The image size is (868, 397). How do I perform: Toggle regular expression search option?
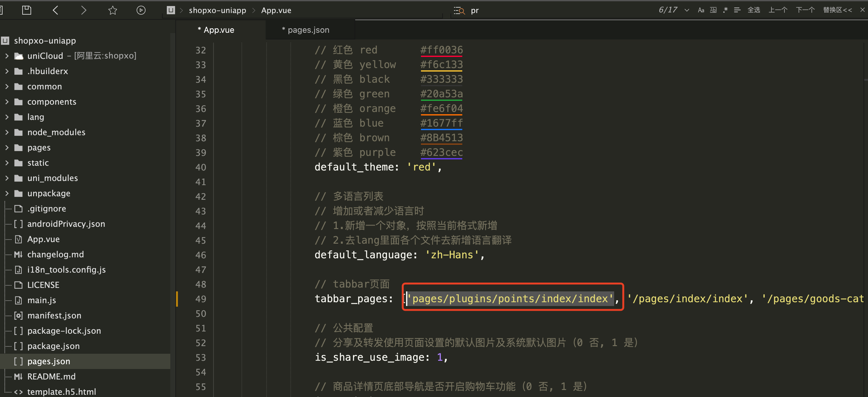pos(725,10)
